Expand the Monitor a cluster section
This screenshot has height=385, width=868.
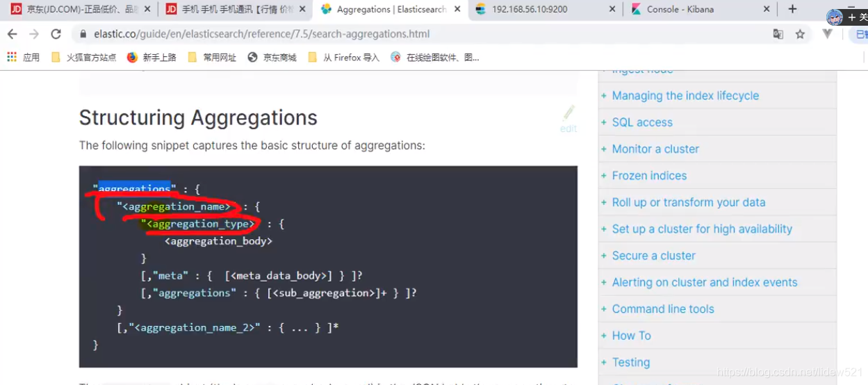(604, 149)
